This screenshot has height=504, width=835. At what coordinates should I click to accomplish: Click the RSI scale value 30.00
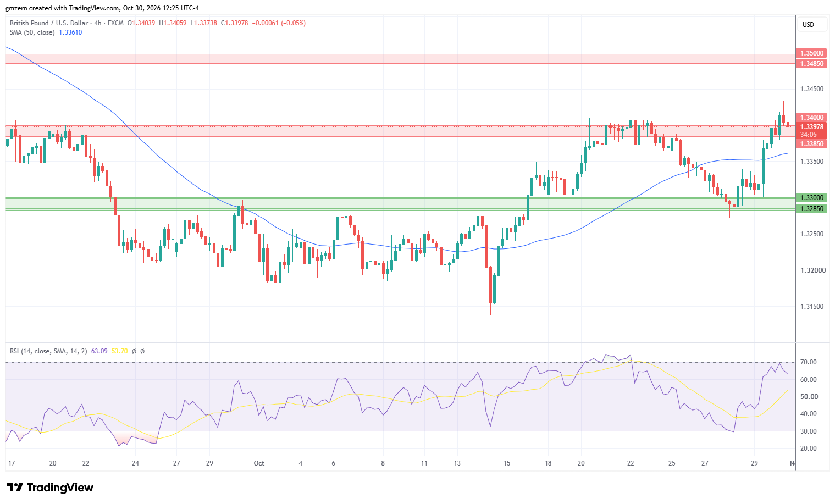(808, 431)
